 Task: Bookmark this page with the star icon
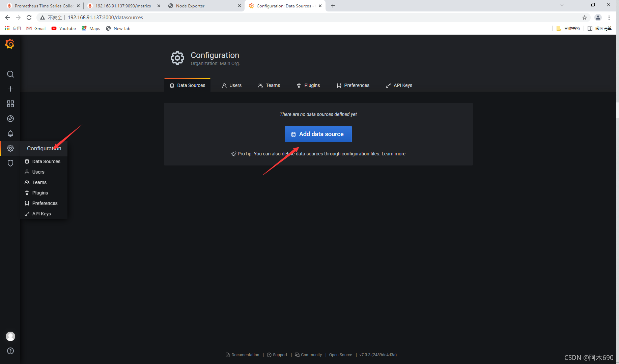tap(585, 18)
